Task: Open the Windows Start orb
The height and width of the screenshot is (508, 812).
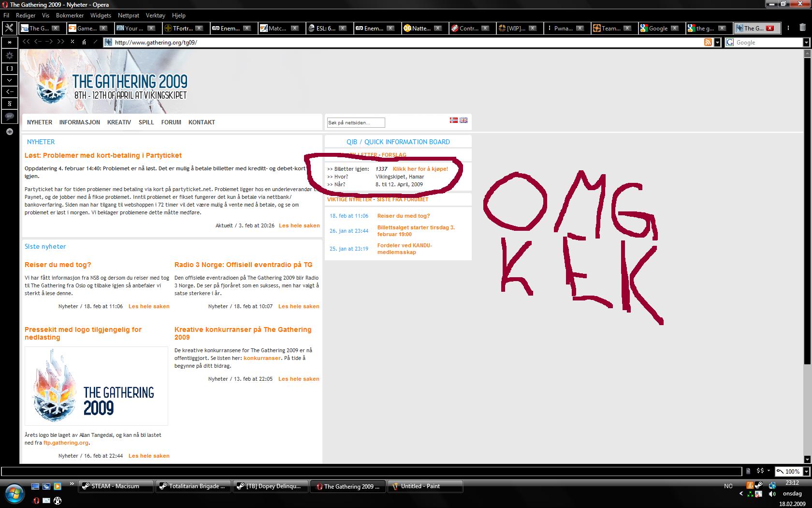Action: 14,493
